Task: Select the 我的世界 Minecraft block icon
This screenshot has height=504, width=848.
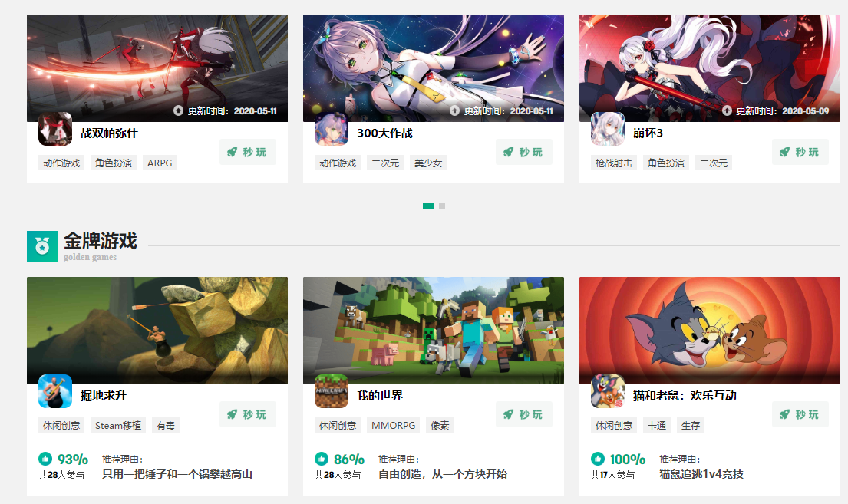Action: point(332,391)
